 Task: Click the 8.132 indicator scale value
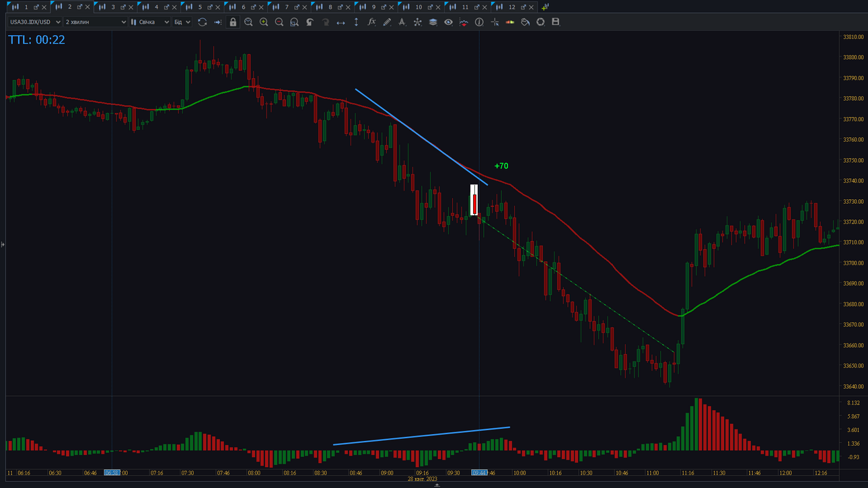click(x=853, y=403)
